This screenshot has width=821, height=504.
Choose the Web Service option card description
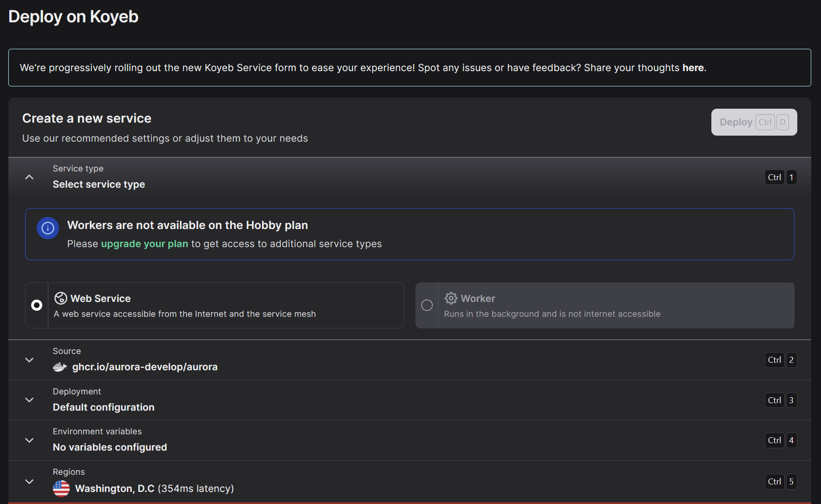pyautogui.click(x=185, y=314)
